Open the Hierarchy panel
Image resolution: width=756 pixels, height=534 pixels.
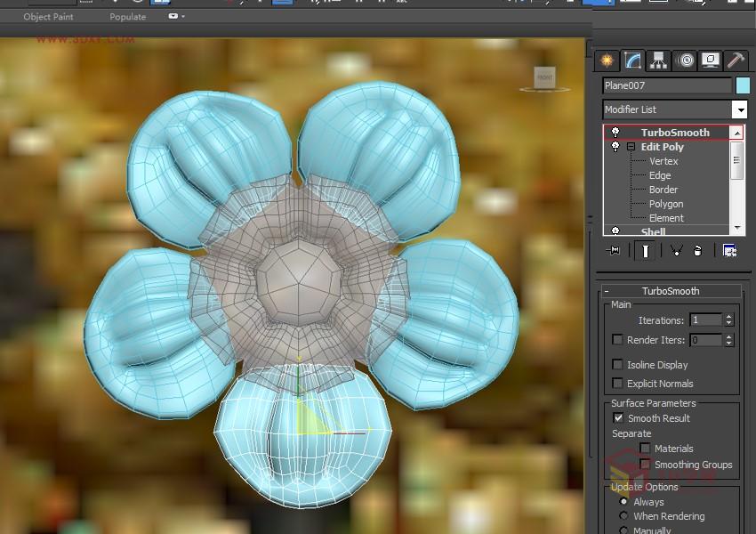[656, 61]
